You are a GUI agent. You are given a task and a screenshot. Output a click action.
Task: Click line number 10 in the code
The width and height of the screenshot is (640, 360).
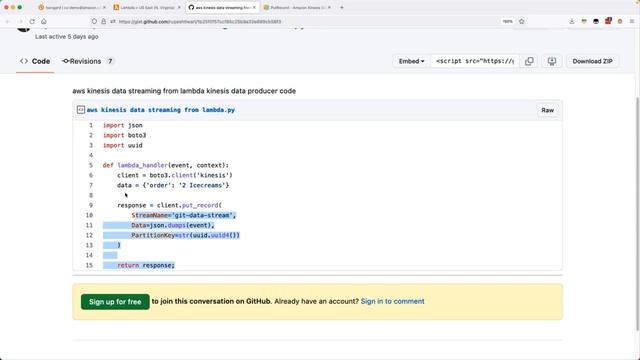(89, 215)
